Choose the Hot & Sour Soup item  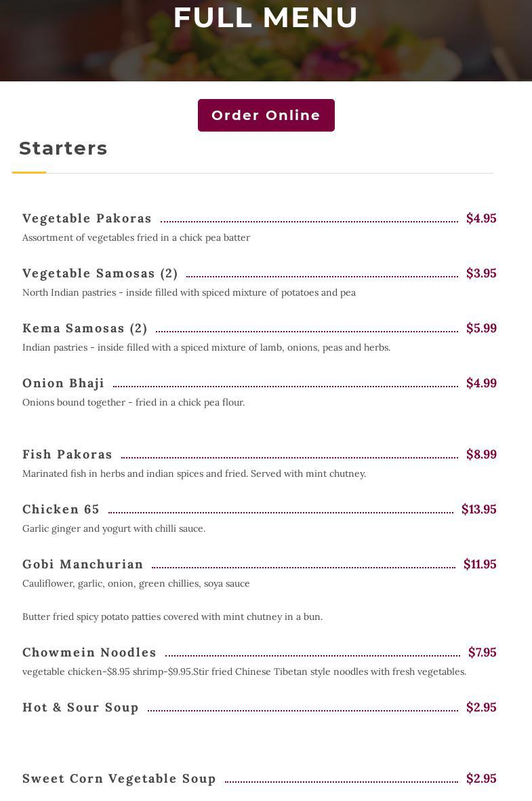tap(81, 707)
